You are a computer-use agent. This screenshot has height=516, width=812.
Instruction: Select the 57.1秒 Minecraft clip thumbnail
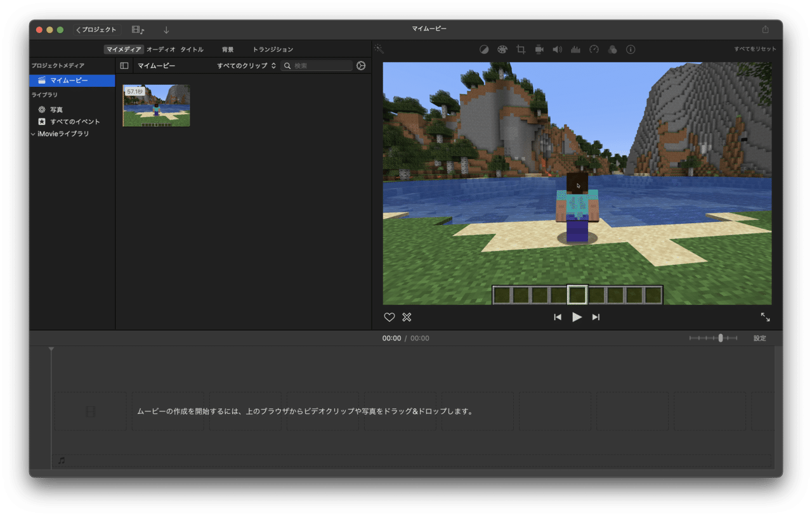click(x=156, y=105)
